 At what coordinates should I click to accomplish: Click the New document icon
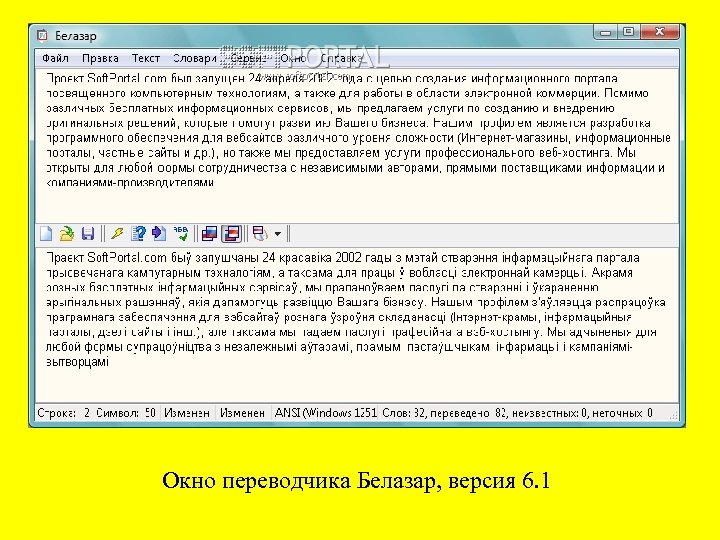[x=46, y=234]
